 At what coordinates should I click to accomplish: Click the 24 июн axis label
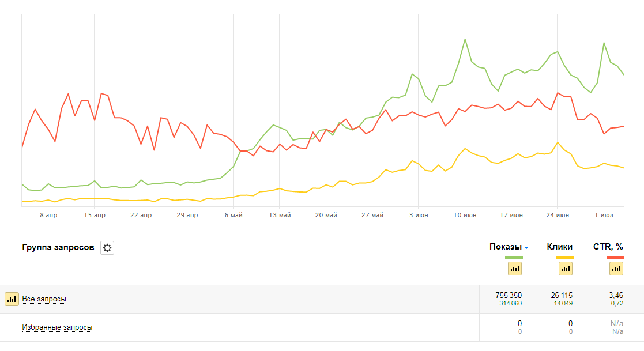557,215
